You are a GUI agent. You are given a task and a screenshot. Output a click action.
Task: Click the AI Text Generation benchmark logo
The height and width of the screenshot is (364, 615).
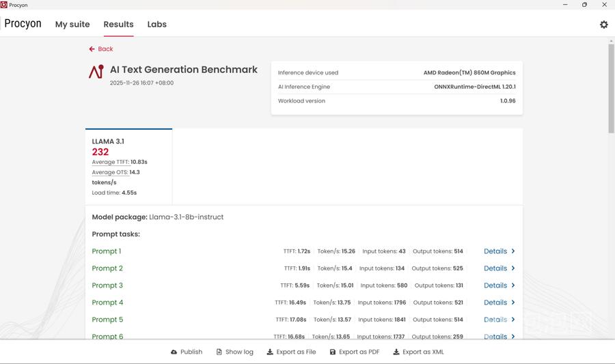(x=96, y=72)
